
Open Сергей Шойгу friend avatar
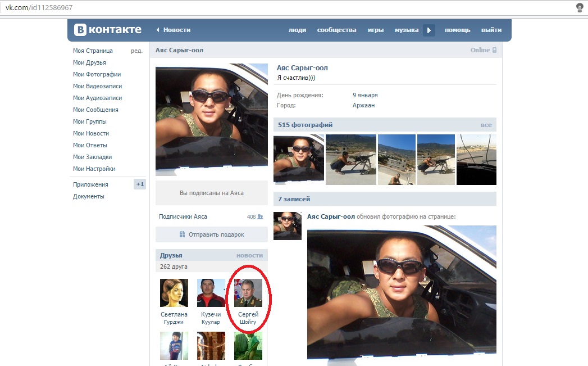pos(248,293)
